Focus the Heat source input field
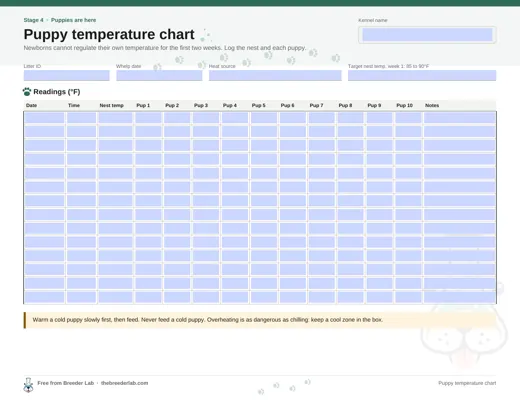Viewport: 520px width, 402px height. click(275, 75)
